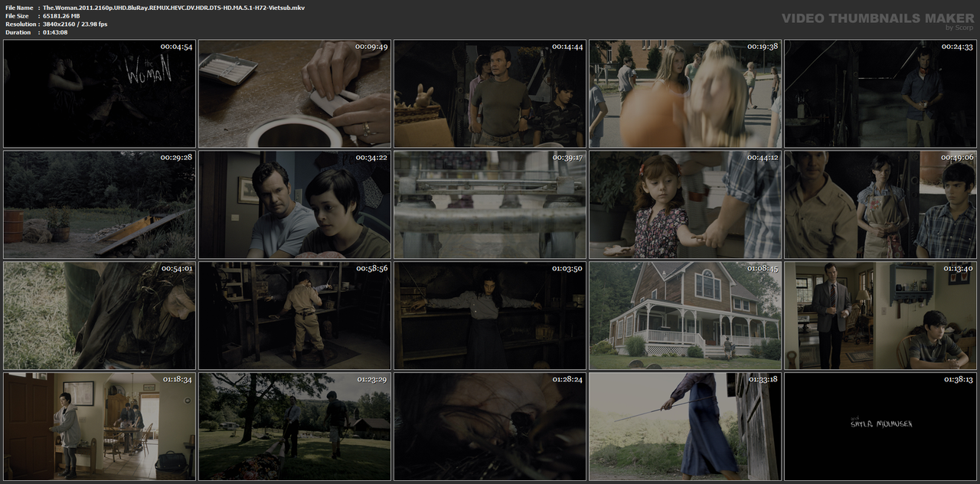The width and height of the screenshot is (980, 484).
Task: Open the thumbnail timestamped 01:03:50
Action: [x=490, y=316]
